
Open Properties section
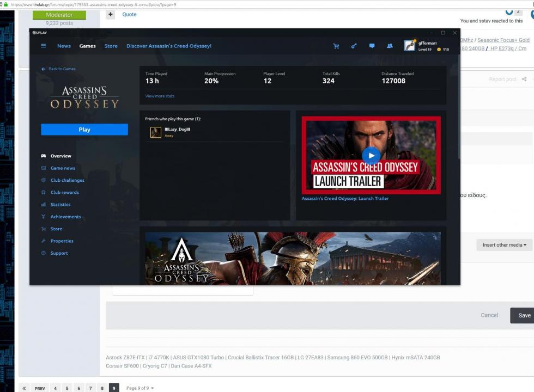point(62,241)
